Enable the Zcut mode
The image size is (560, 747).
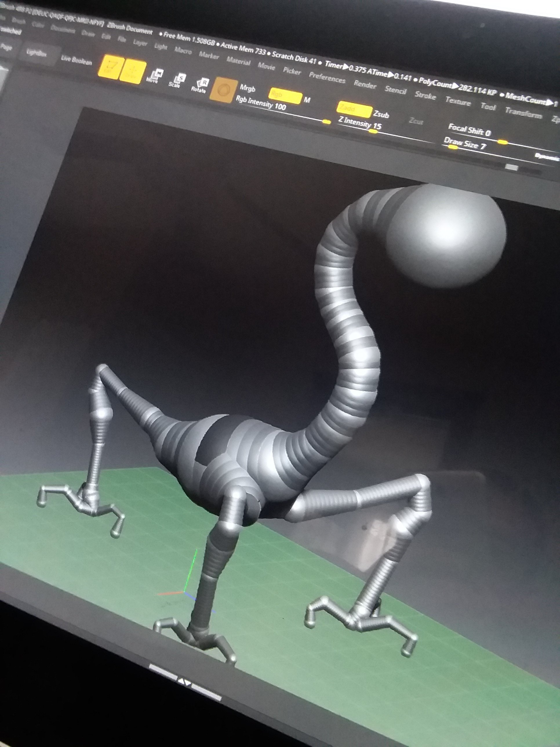(416, 121)
